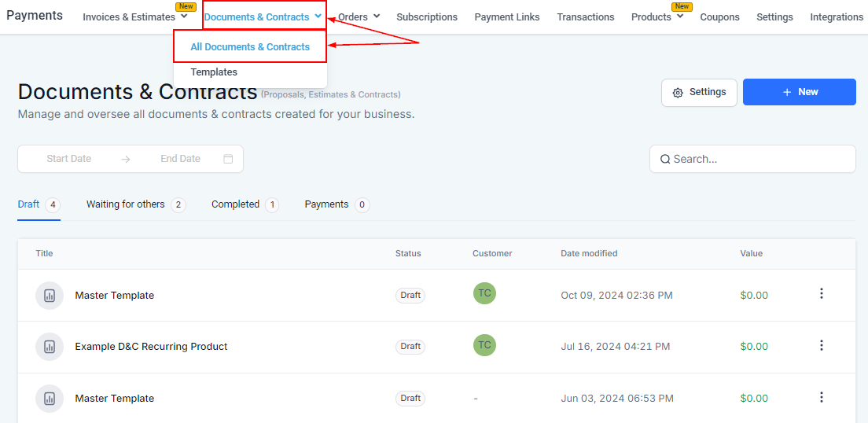Click the TC customer avatar in the first row
The width and height of the screenshot is (868, 423).
[484, 294]
